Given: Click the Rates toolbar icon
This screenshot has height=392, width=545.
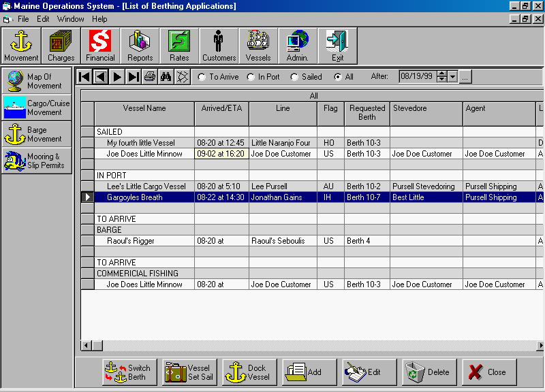Looking at the screenshot, I should (x=179, y=46).
